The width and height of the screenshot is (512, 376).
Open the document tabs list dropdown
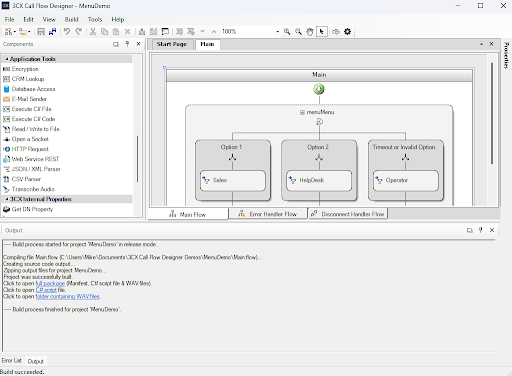(481, 44)
